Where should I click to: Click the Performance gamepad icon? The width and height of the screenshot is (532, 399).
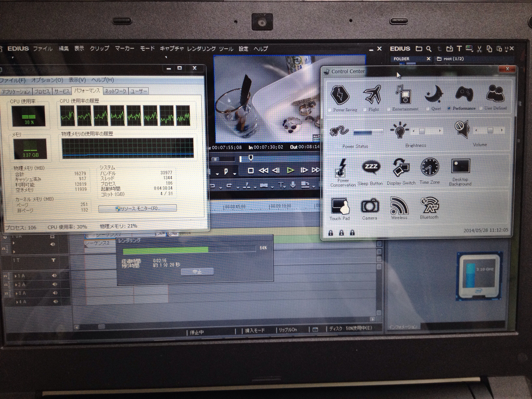464,94
